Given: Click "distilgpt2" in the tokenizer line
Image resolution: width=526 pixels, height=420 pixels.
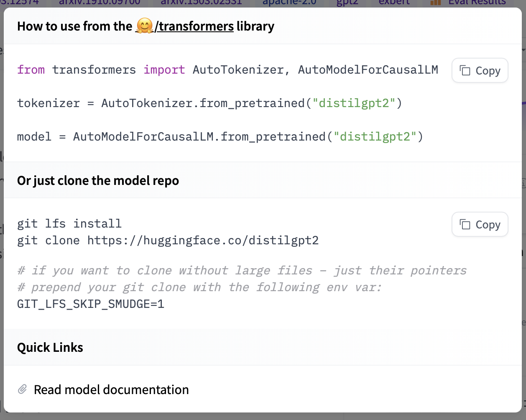Looking at the screenshot, I should click(x=354, y=103).
